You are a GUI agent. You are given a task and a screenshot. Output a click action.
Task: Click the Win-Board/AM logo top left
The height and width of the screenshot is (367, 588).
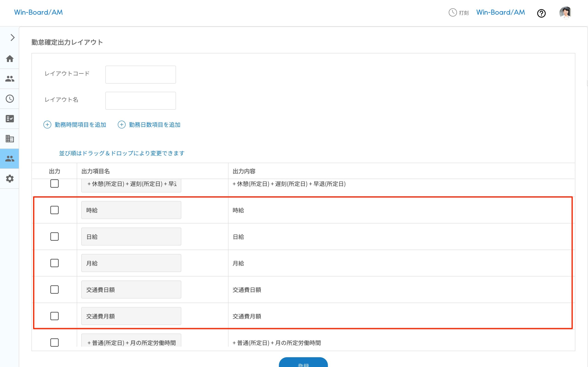(x=38, y=12)
